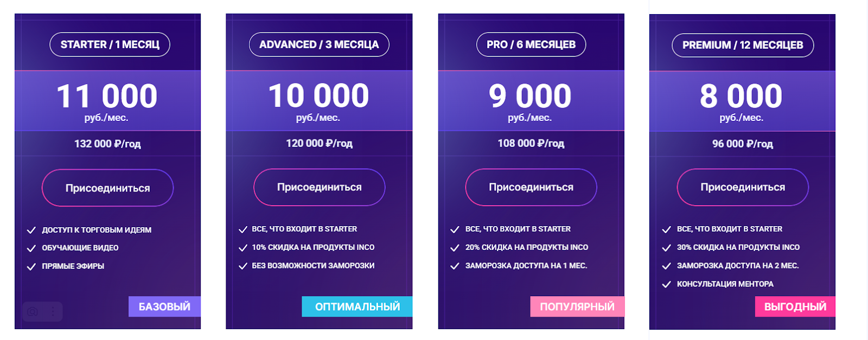The height and width of the screenshot is (340, 868).
Task: Select the PREMIUM / 12 МЕСЯЦЕВ plan label
Action: pyautogui.click(x=743, y=45)
